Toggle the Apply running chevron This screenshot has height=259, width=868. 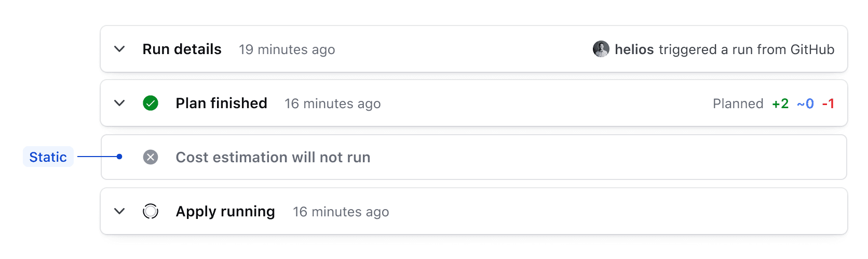(119, 211)
